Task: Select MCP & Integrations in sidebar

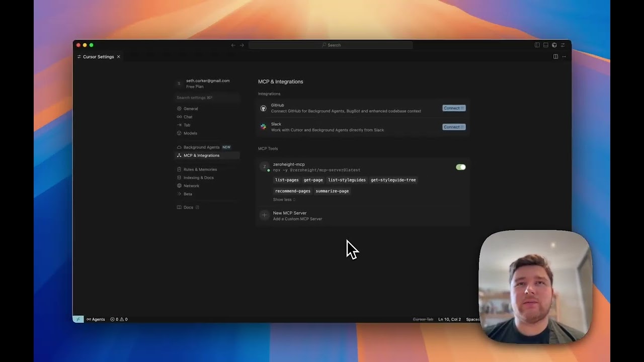Action: click(x=207, y=155)
